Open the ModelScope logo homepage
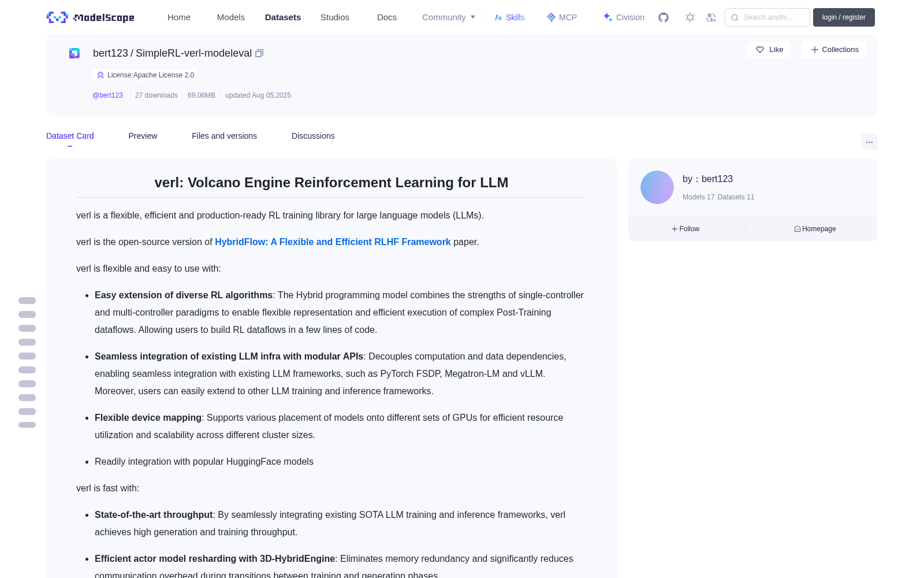The image size is (924, 578). pos(91,17)
